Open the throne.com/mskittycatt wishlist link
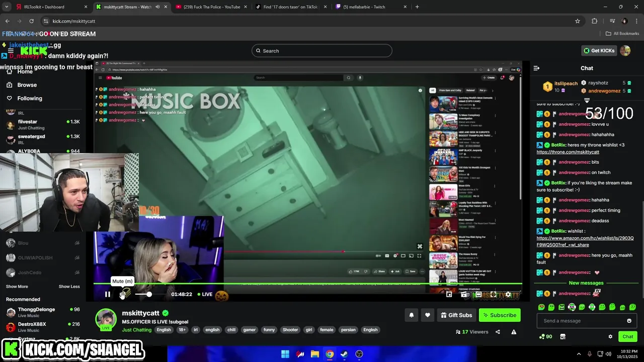The image size is (644, 362). pyautogui.click(x=568, y=152)
